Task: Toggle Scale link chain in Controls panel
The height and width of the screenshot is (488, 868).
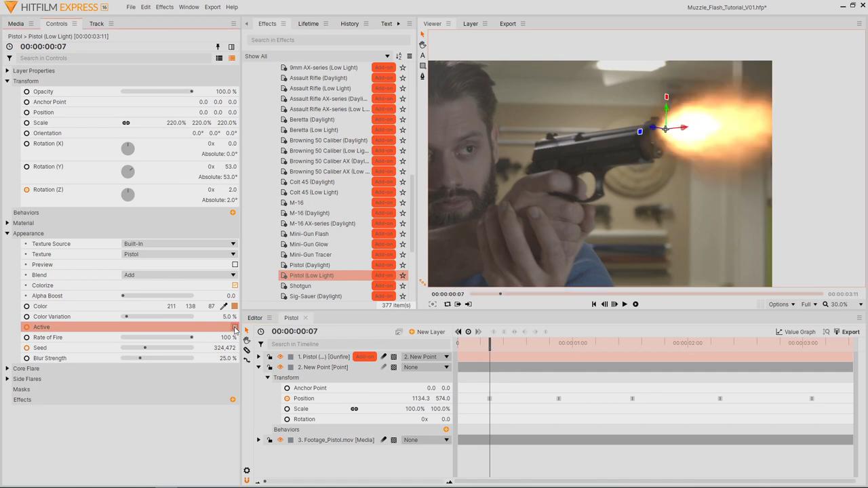Action: coord(125,123)
